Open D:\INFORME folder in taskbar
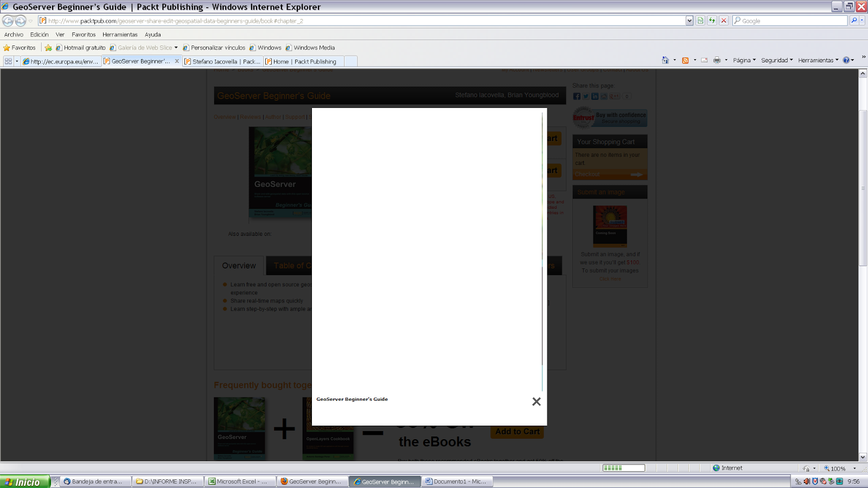 click(x=168, y=481)
